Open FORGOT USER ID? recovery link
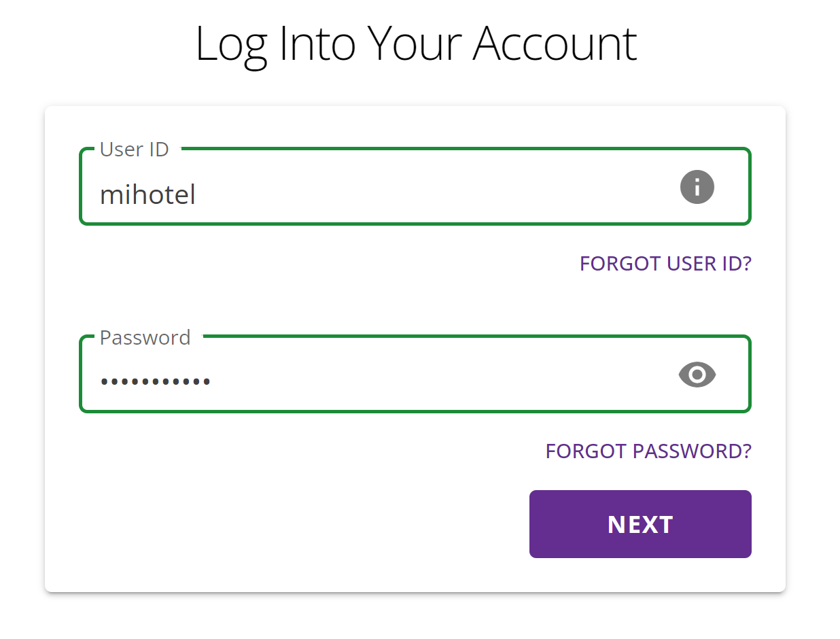 pyautogui.click(x=665, y=264)
